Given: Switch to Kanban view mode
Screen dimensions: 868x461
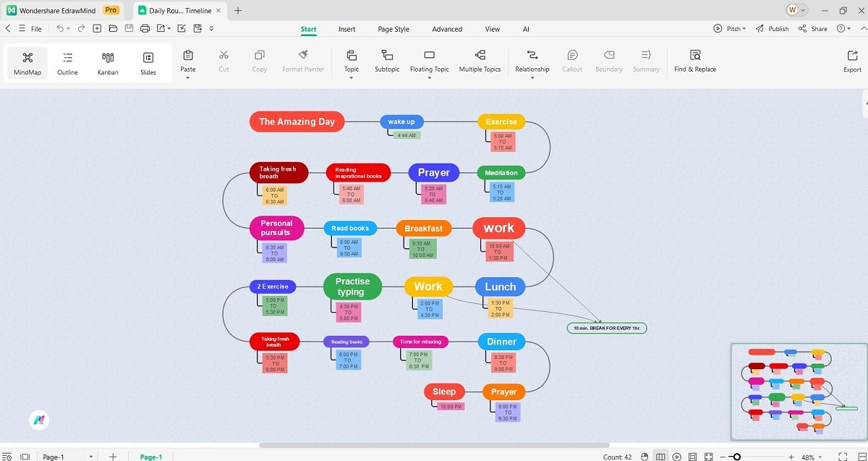Looking at the screenshot, I should (x=108, y=64).
